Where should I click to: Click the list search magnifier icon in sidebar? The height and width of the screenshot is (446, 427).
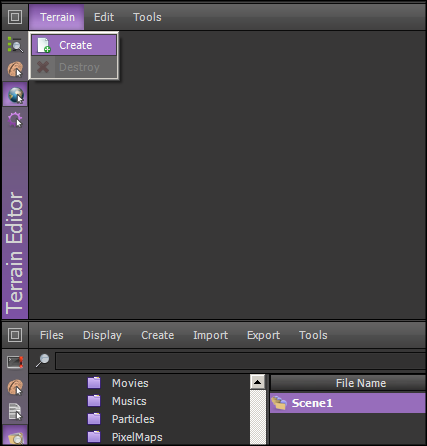tap(15, 45)
